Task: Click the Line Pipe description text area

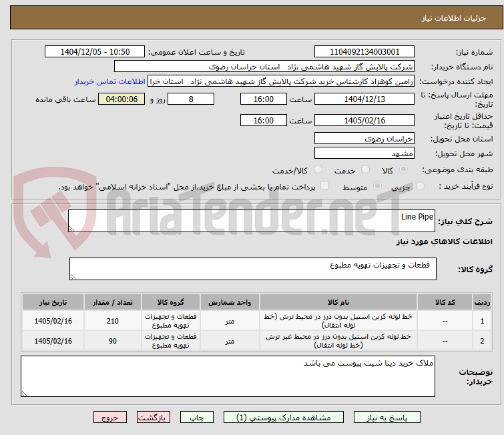Action: 252,221
